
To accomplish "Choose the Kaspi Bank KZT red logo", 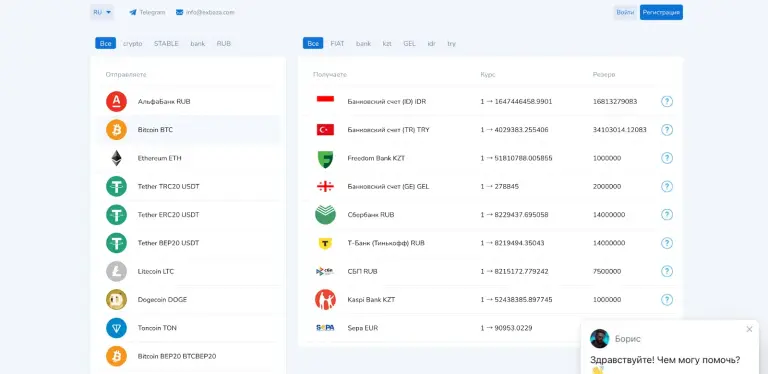I will click(x=325, y=299).
